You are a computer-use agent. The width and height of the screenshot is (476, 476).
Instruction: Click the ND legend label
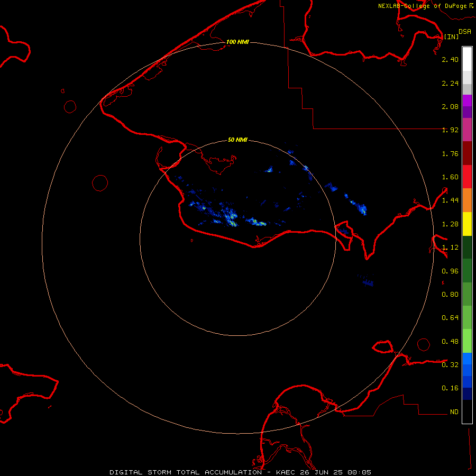click(x=454, y=412)
